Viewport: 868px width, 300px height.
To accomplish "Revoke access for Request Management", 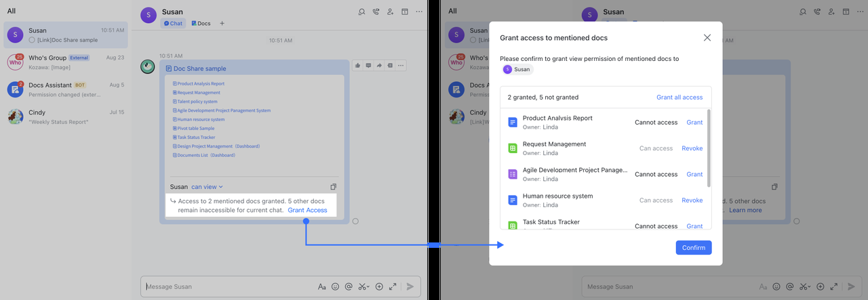I will tap(692, 148).
